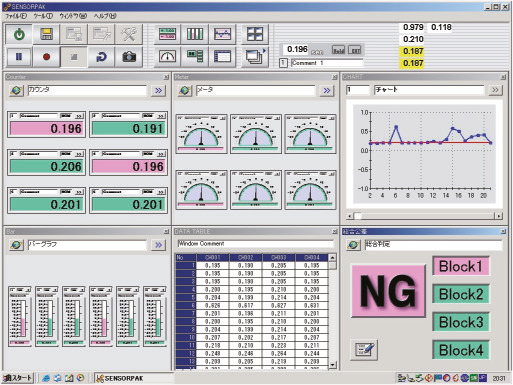
Task: Click globe icon in Counter panel
Action: (x=16, y=90)
